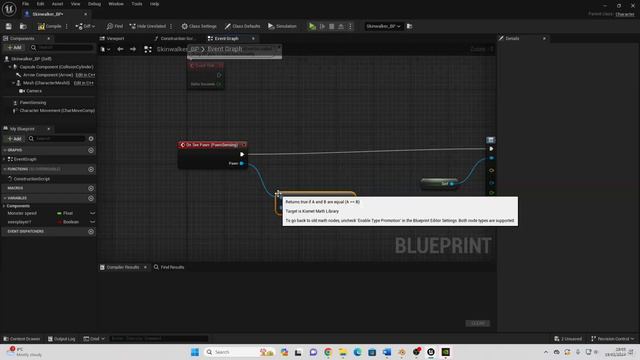The image size is (640, 360).
Task: Click the Boolean type pill of seesplayer?
Action: 68,222
